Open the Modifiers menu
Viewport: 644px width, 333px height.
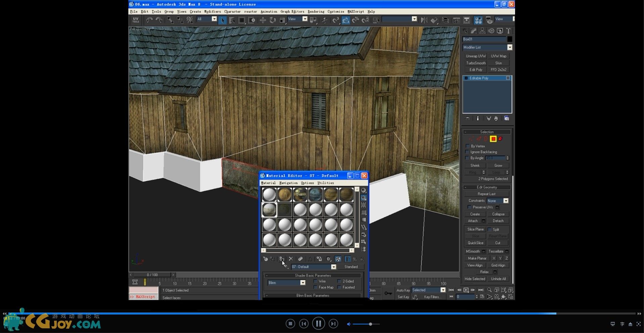click(x=213, y=11)
